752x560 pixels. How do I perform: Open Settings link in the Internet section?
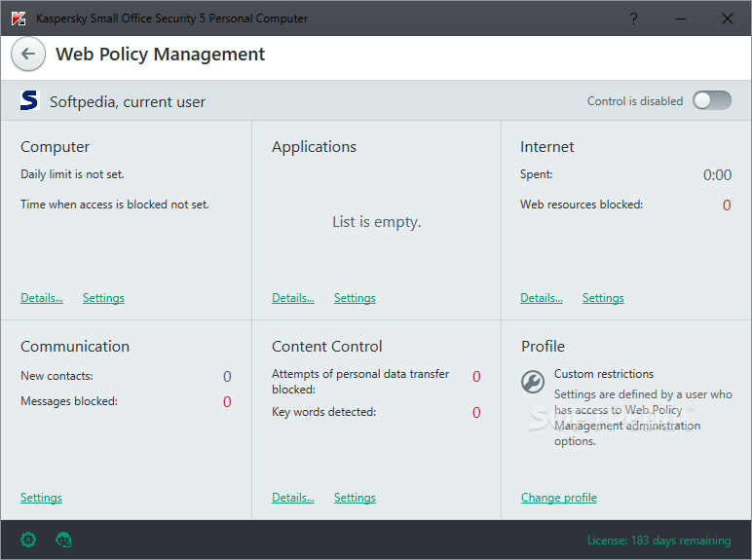(603, 298)
